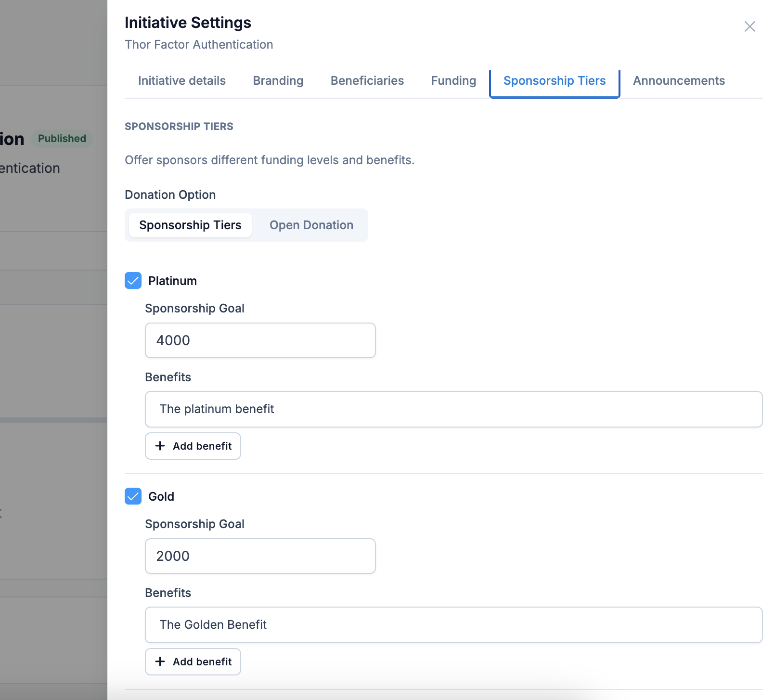This screenshot has width=774, height=700.
Task: Click the Platinum tier label
Action: coord(172,281)
